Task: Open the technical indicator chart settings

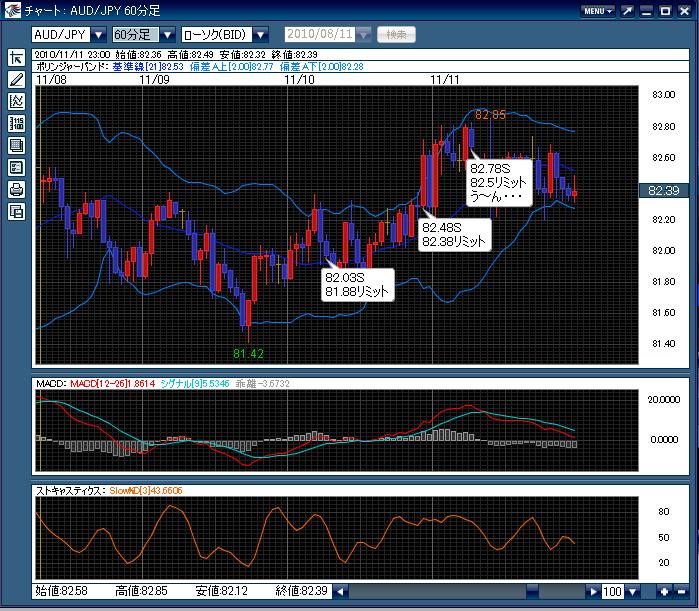Action: pos(16,102)
